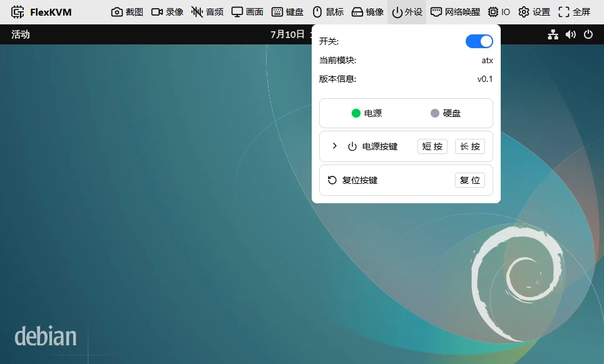
Task: Click Debian volume speaker icon
Action: pyautogui.click(x=570, y=34)
